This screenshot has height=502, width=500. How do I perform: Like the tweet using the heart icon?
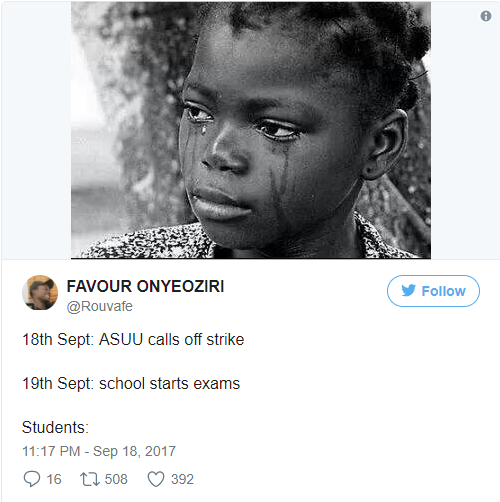click(156, 479)
